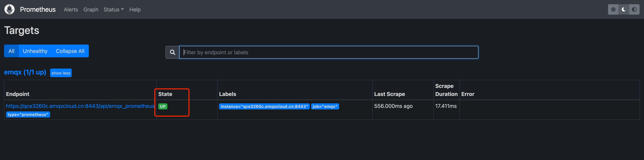Show only Unhealthy targets
The image size is (644, 160).
pos(35,51)
